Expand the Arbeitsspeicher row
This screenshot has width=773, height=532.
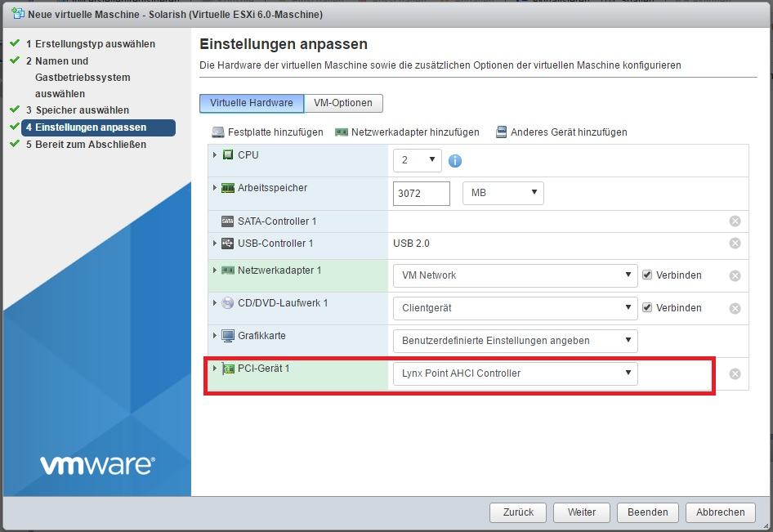(215, 187)
